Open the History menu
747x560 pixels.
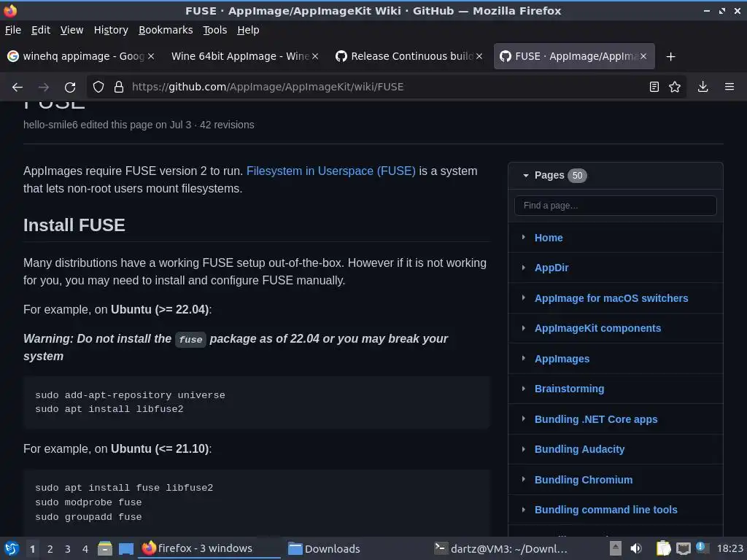tap(111, 30)
